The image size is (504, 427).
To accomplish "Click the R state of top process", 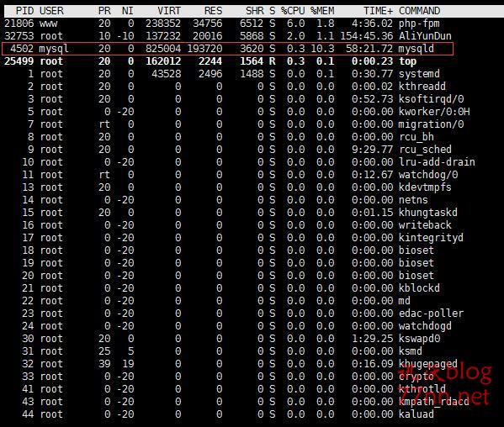I will click(273, 61).
